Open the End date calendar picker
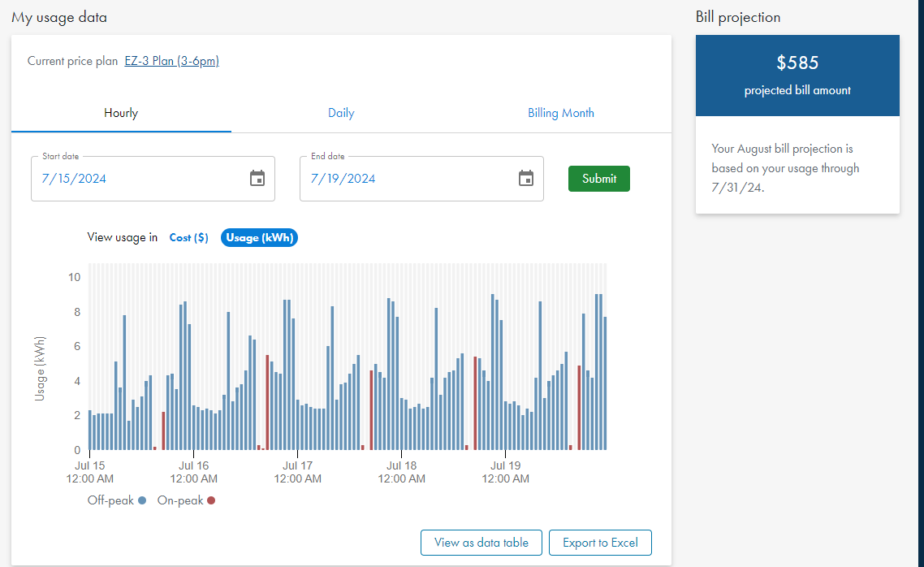Viewport: 924px width, 567px height. click(x=526, y=179)
